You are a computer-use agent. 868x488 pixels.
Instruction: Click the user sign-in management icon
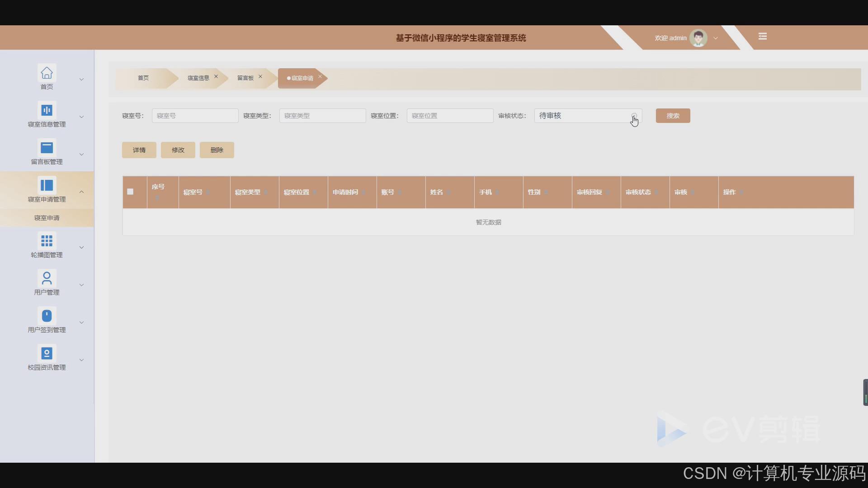click(x=47, y=315)
